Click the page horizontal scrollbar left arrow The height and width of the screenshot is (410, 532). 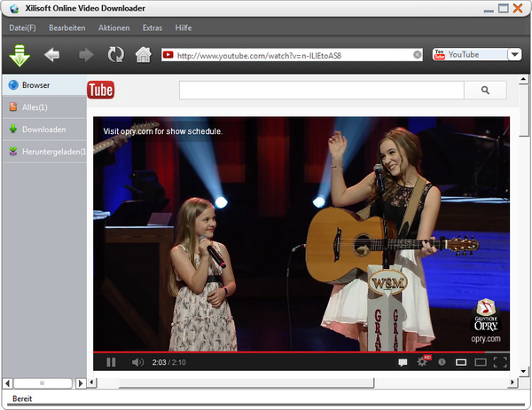point(91,382)
